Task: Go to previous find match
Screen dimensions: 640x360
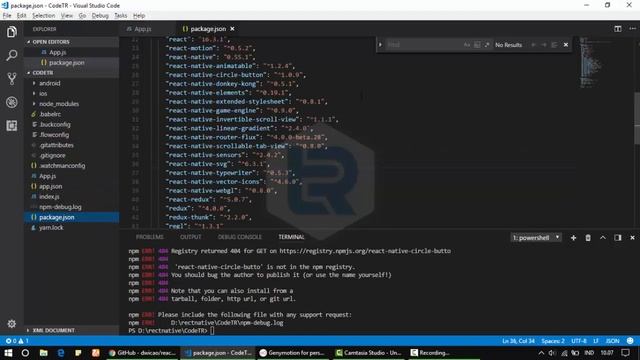Action: click(533, 44)
